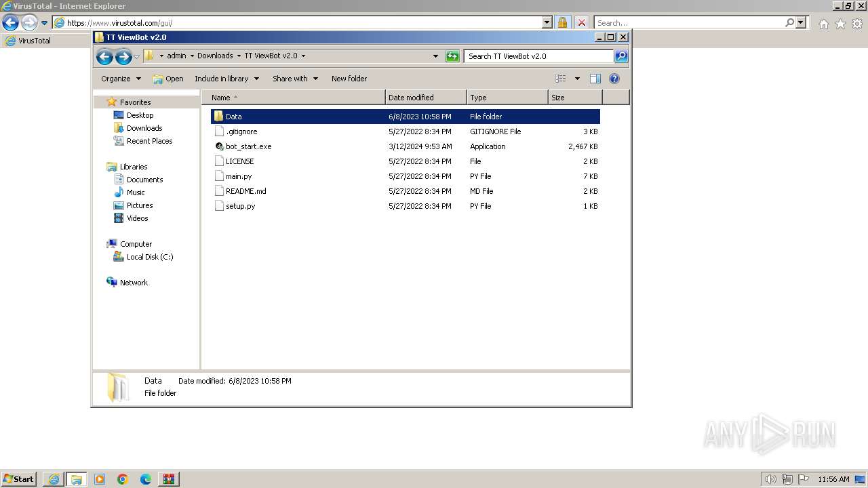The width and height of the screenshot is (868, 488).
Task: Click Internet Explorer's Back button
Action: click(9, 22)
